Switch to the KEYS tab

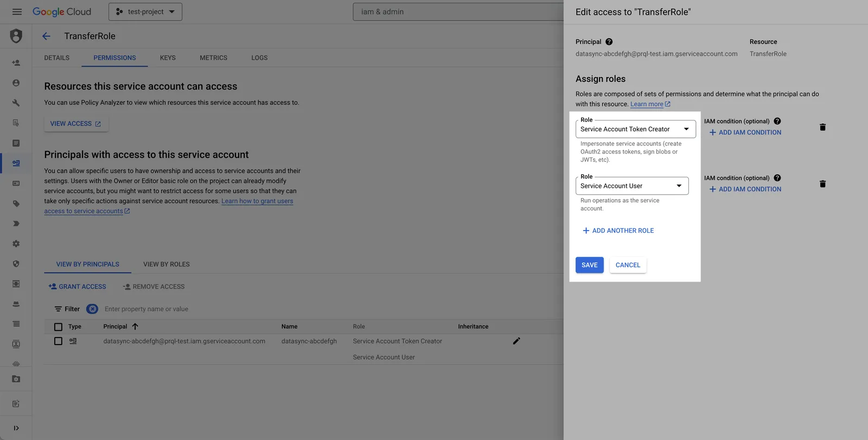tap(168, 58)
